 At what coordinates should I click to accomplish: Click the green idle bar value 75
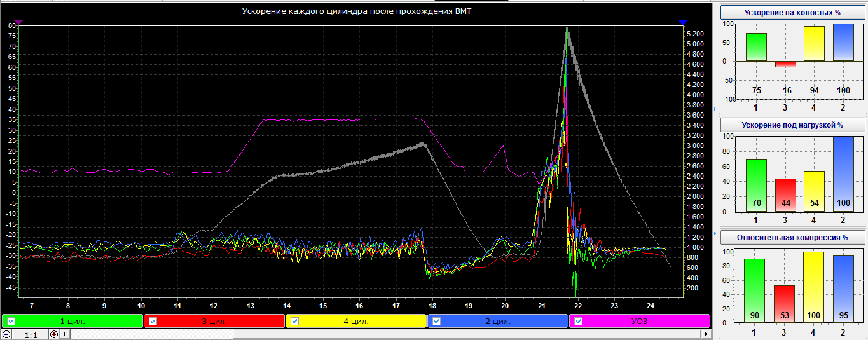click(x=756, y=90)
